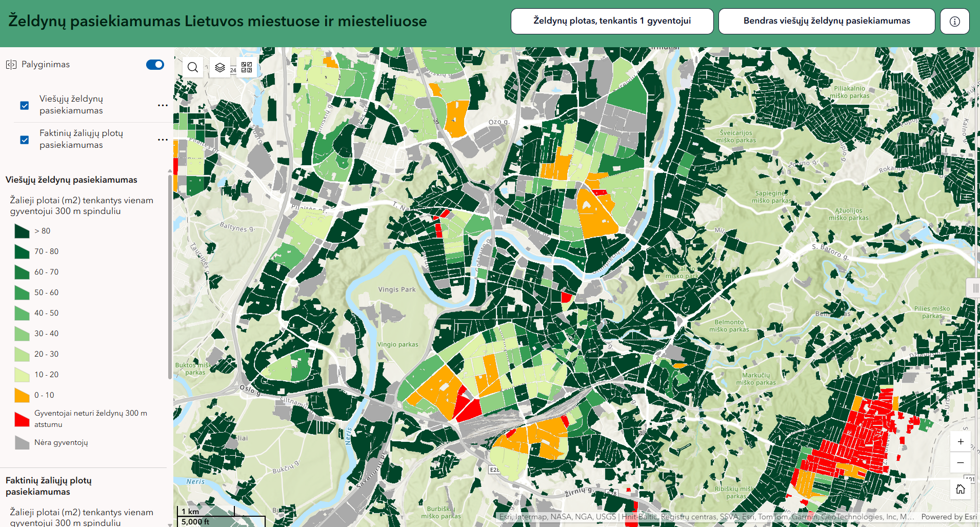Turn off the Palyginimas toggle switch
Image resolution: width=980 pixels, height=527 pixels.
155,65
